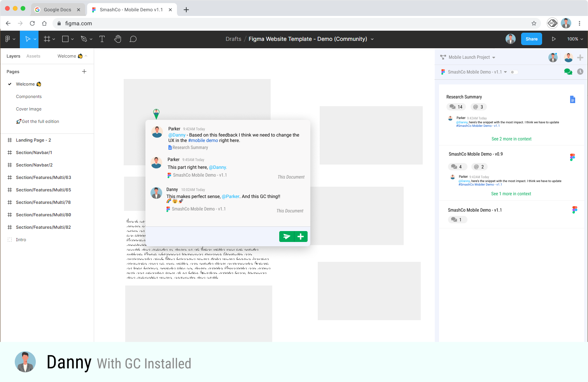Image resolution: width=588 pixels, height=382 pixels.
Task: Open the 100% zoom dropdown
Action: tap(575, 39)
